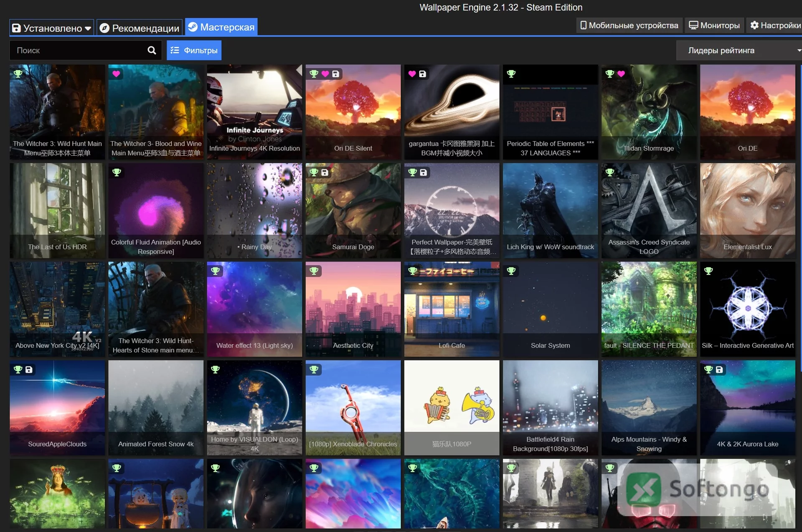This screenshot has height=532, width=802.
Task: Open the Infinite Journeys 4K Resolution wallpaper
Action: click(x=254, y=112)
